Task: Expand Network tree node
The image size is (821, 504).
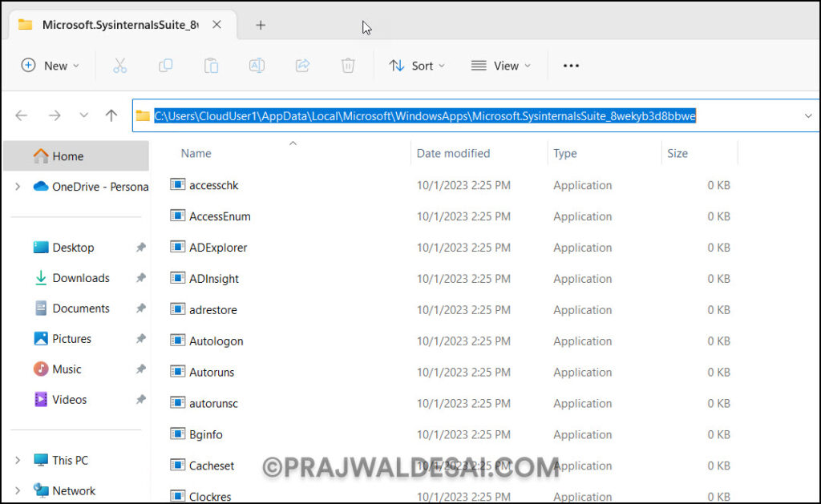Action: coord(18,490)
